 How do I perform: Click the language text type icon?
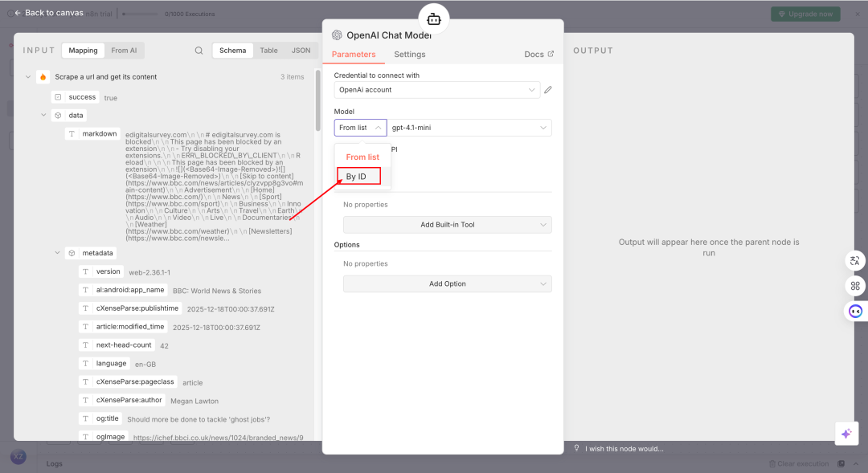click(85, 364)
